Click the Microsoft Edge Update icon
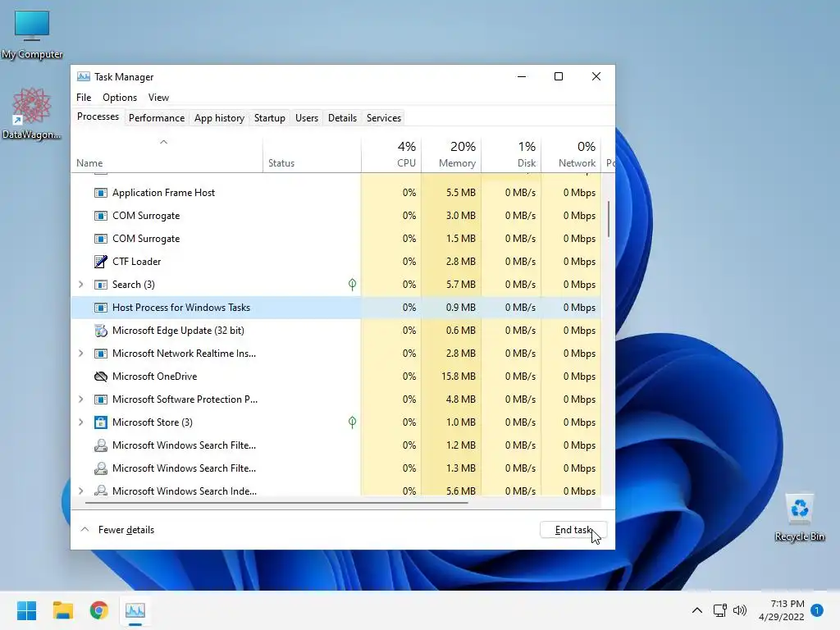Screen dimensions: 840x630 tap(100, 331)
